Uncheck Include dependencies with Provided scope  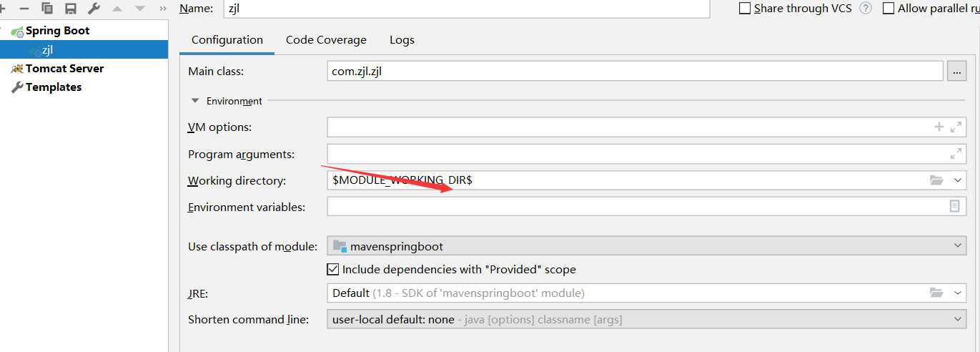point(332,270)
